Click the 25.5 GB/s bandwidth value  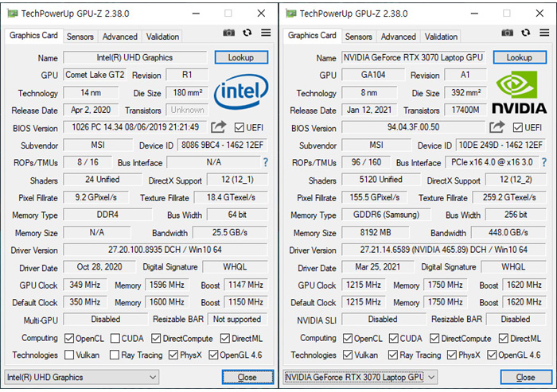click(230, 232)
